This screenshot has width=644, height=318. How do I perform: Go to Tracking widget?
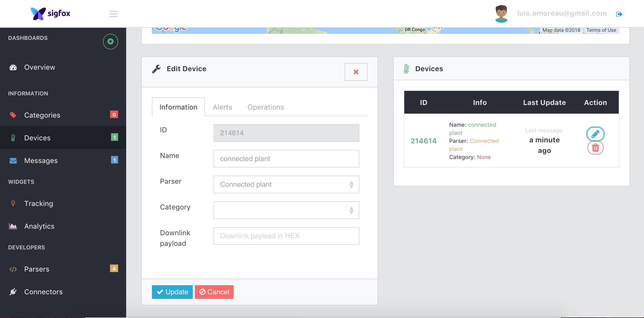click(39, 203)
